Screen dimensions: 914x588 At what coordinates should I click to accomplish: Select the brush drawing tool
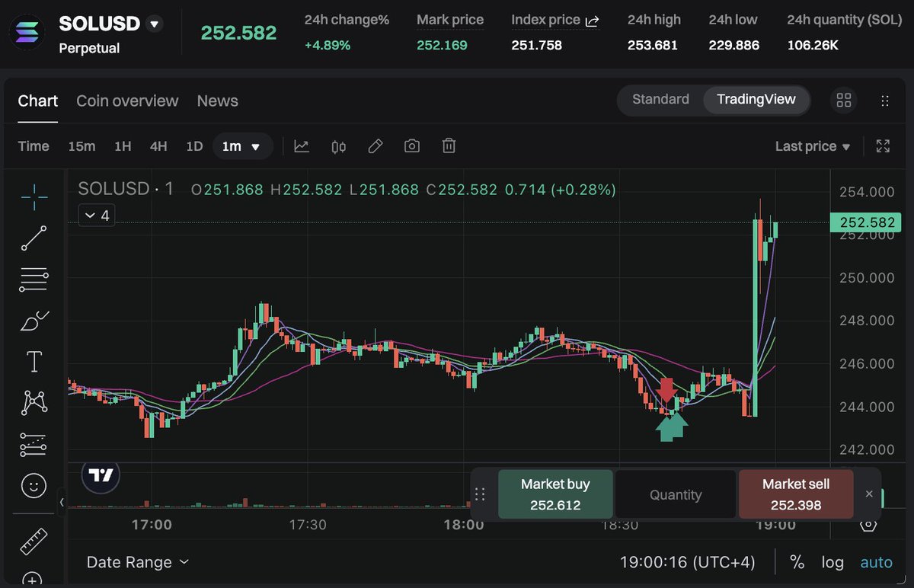point(34,321)
